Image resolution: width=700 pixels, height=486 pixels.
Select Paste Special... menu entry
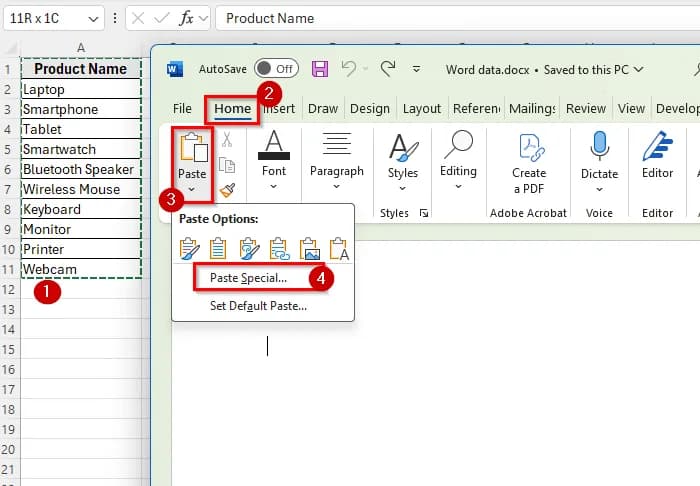(x=248, y=278)
